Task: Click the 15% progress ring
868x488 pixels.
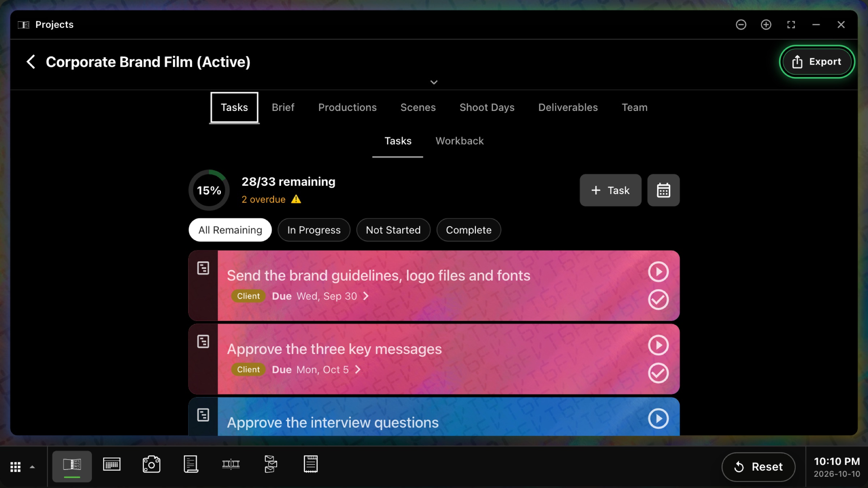Action: (x=209, y=190)
